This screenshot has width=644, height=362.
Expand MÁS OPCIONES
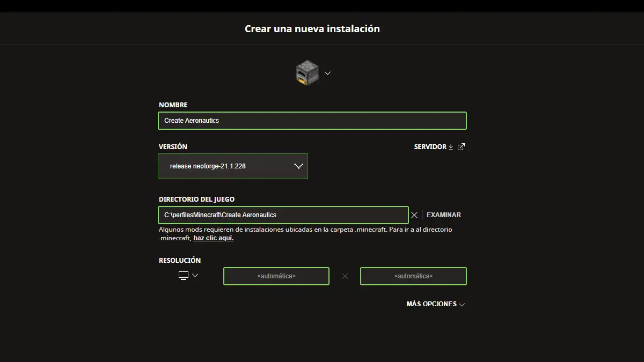[x=435, y=304]
